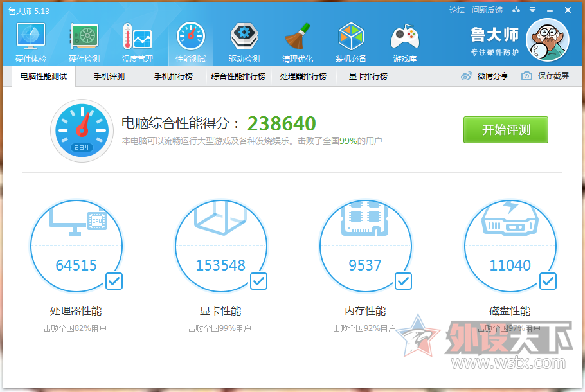This screenshot has width=585, height=392.
Task: Click the 开始评测 start benchmark button
Action: coord(506,129)
